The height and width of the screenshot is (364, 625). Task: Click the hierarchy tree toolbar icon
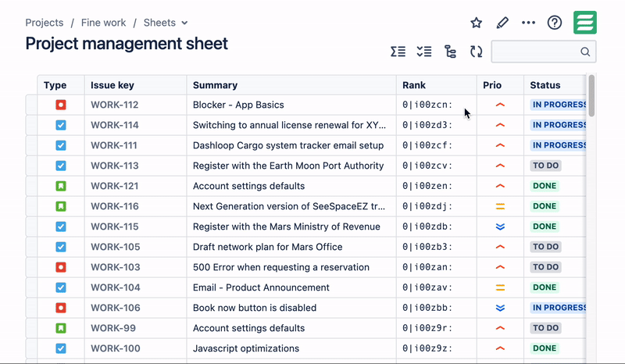click(451, 52)
